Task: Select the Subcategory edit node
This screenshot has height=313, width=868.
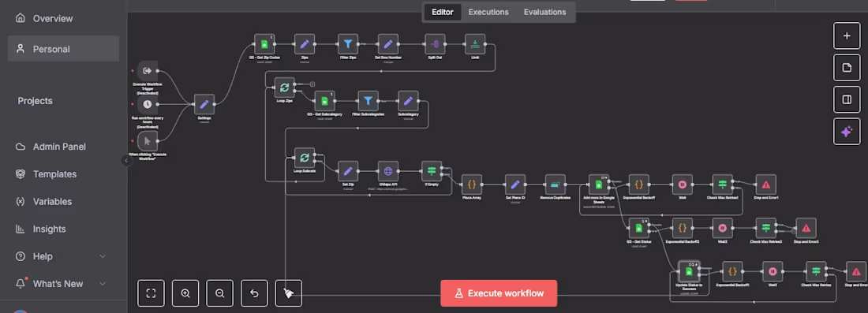Action: click(408, 101)
